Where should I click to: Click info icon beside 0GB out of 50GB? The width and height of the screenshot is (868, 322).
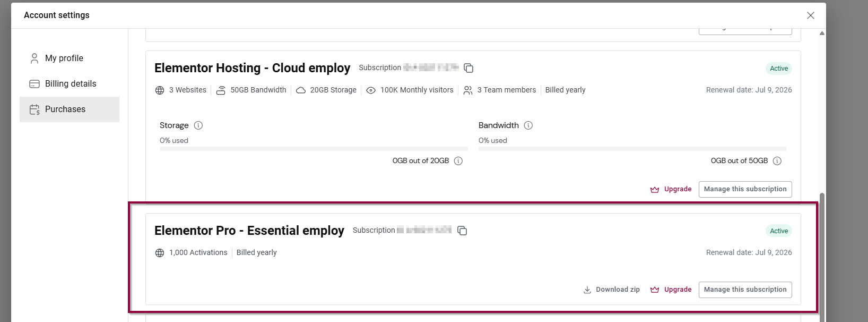(777, 161)
